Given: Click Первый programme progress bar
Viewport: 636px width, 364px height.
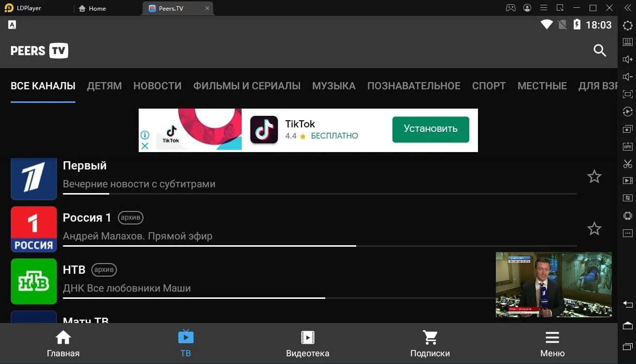Looking at the screenshot, I should pyautogui.click(x=320, y=194).
